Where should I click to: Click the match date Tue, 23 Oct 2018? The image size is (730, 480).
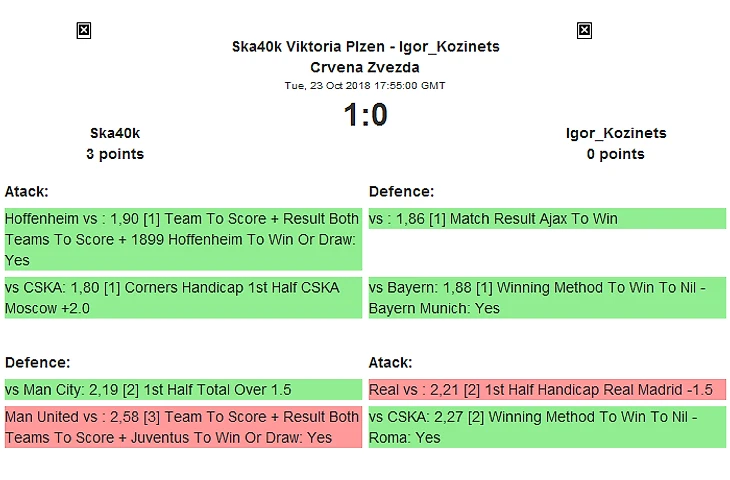[x=365, y=86]
